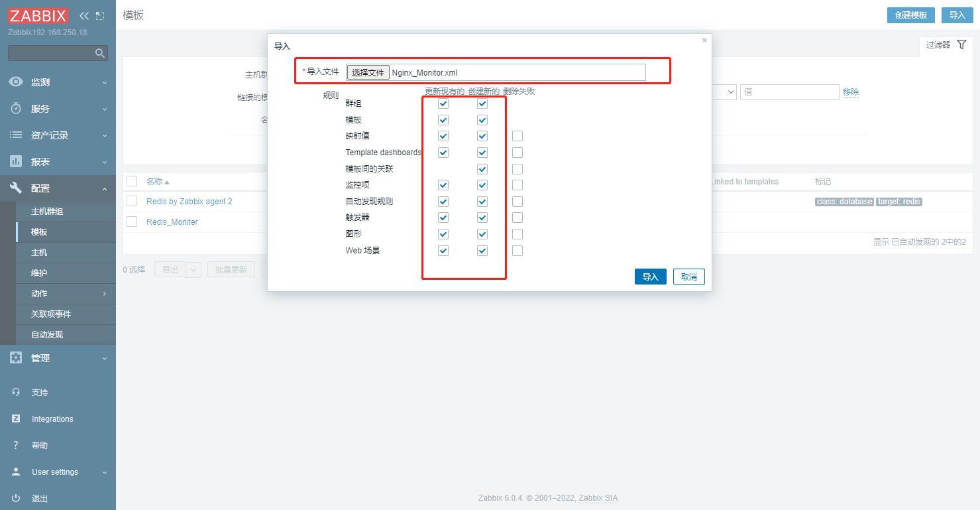Toggle update existing for Template dashboards
Screen dimensions: 980x510
pos(443,153)
